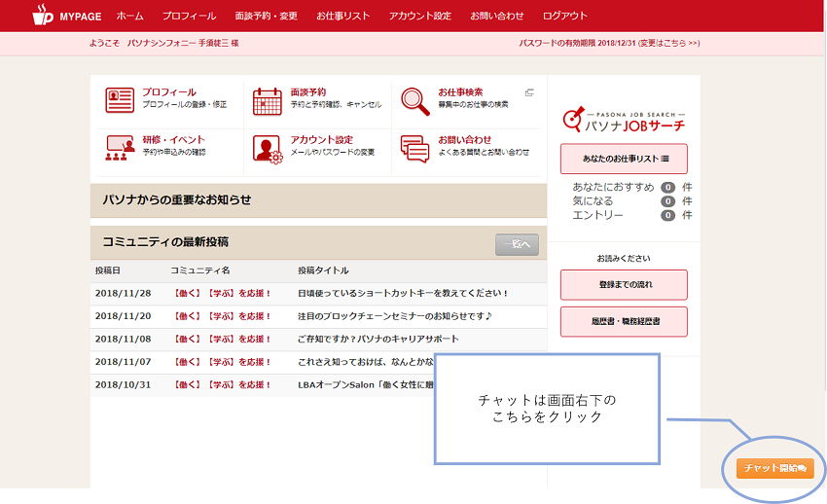Viewport: 827px width, 504px height.
Task: Open the 研修・イベント presentation icon
Action: pos(120,148)
